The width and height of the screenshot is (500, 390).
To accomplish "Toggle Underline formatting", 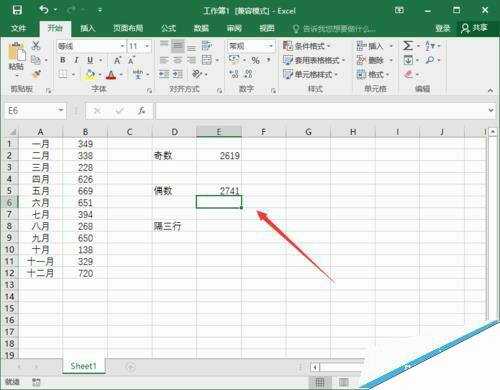I will coord(90,60).
